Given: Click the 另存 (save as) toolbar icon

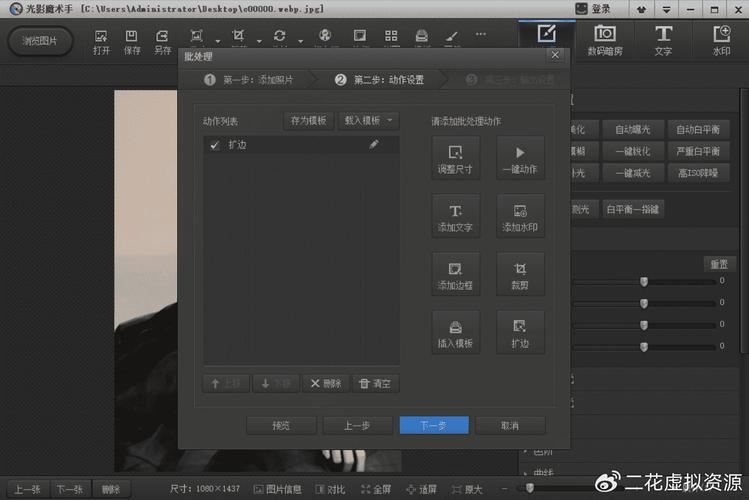Looking at the screenshot, I should (x=162, y=42).
